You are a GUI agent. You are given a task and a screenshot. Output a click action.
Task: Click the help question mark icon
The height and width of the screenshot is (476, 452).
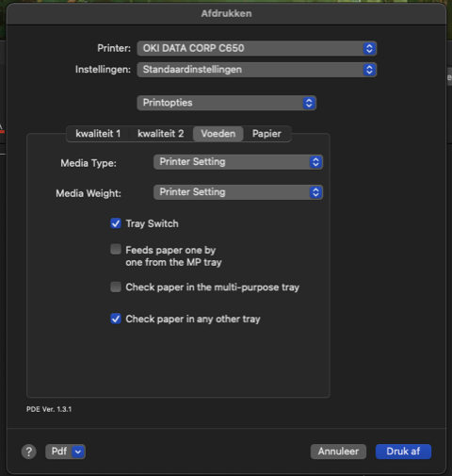[x=29, y=451]
